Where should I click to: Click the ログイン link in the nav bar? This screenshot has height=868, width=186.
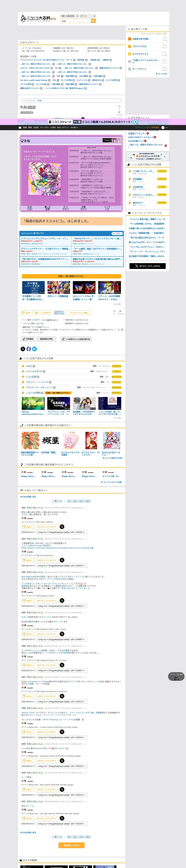point(139,128)
